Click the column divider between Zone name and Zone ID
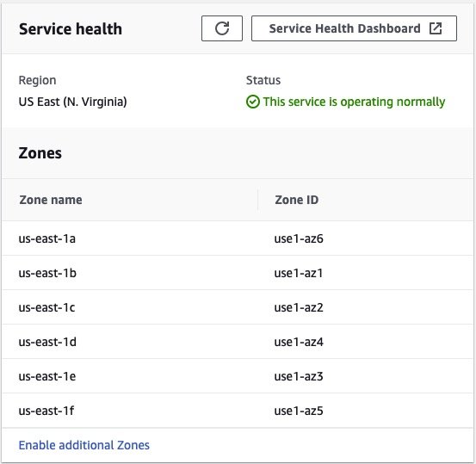This screenshot has height=464, width=476. (x=257, y=200)
